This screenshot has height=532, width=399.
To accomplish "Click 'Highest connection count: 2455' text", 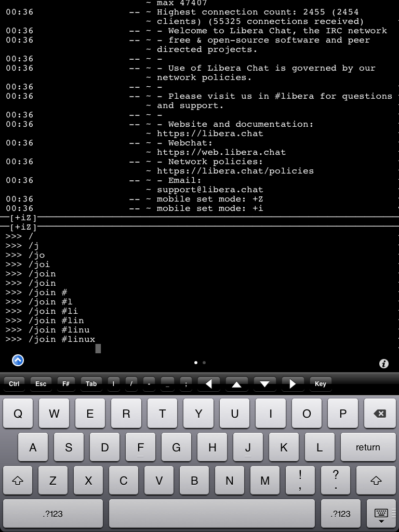I will point(241,12).
